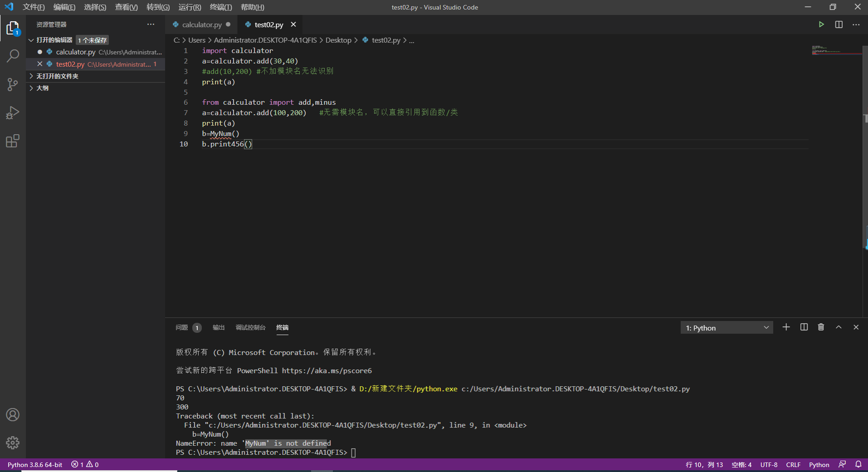
Task: Click test02.py breadcrumb segment
Action: (386, 40)
